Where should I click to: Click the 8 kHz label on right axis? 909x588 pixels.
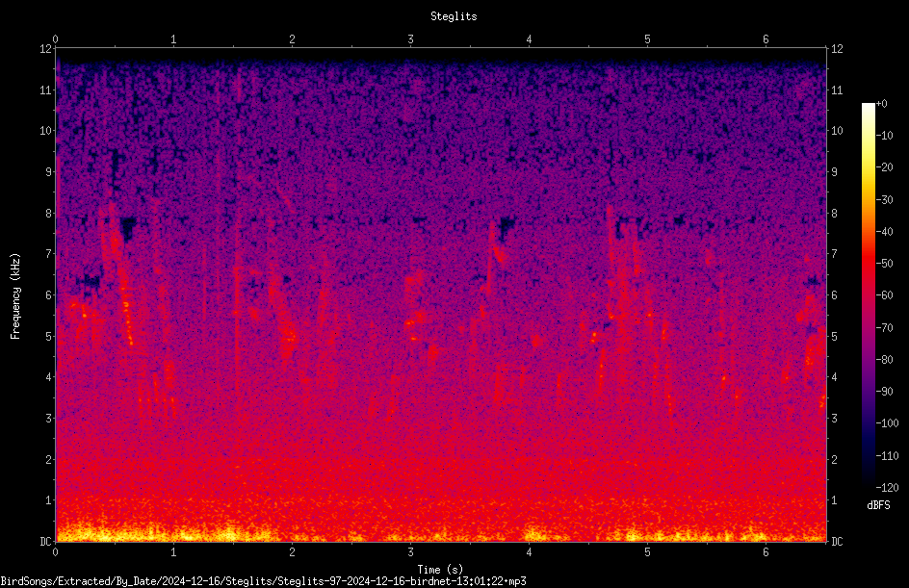click(834, 214)
